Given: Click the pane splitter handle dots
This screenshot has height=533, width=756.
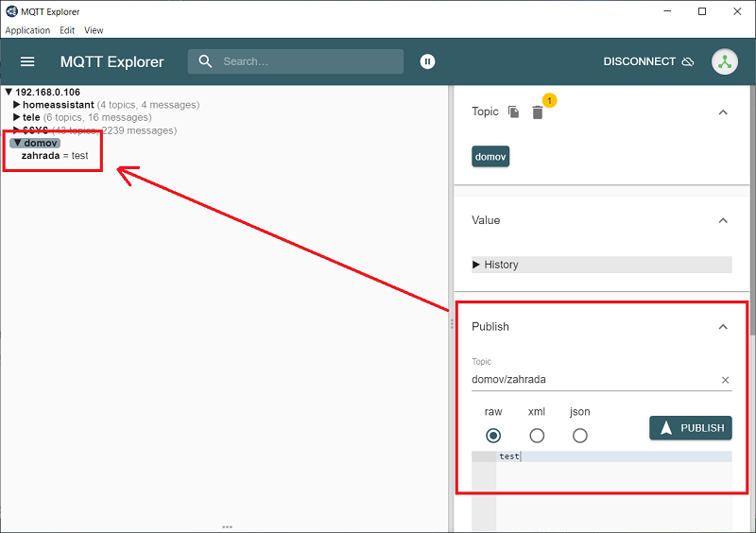Looking at the screenshot, I should (452, 323).
